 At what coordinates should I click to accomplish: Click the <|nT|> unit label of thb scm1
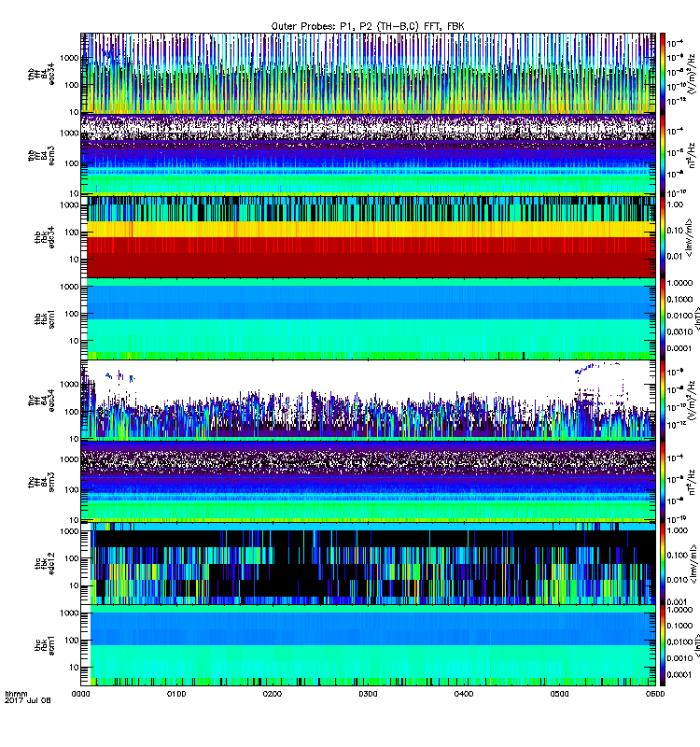point(696,318)
